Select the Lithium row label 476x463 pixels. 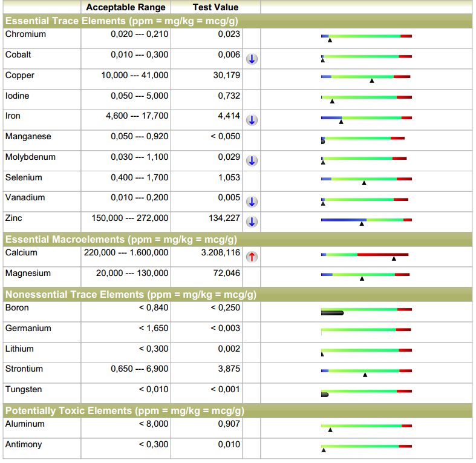[19, 349]
